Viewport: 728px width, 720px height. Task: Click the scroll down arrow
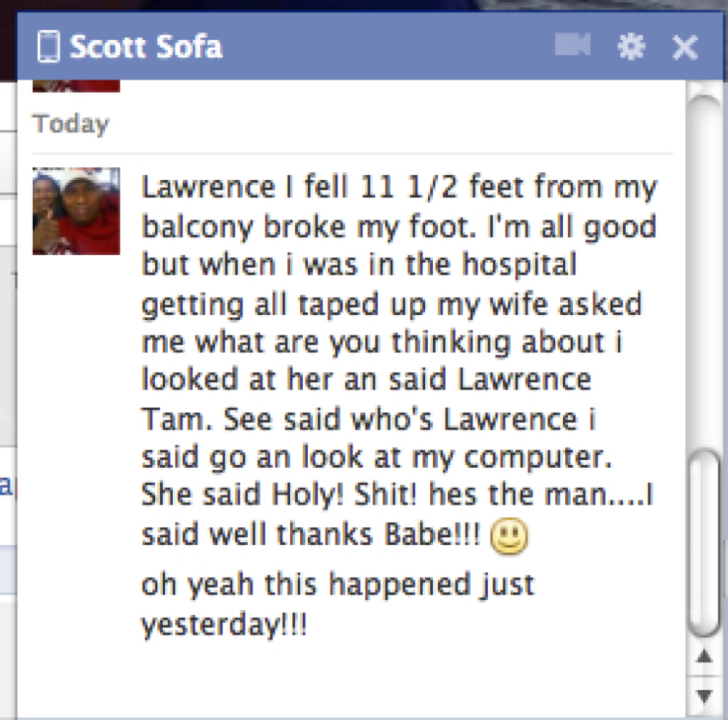705,695
